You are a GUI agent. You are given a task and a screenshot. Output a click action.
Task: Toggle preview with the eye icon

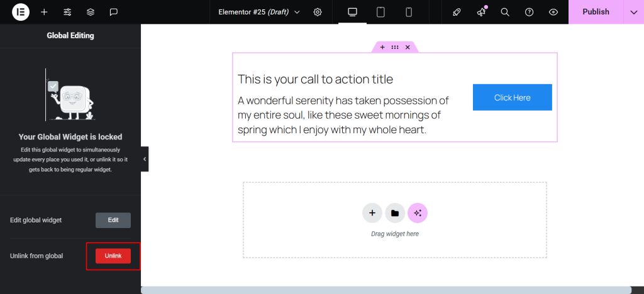click(553, 12)
